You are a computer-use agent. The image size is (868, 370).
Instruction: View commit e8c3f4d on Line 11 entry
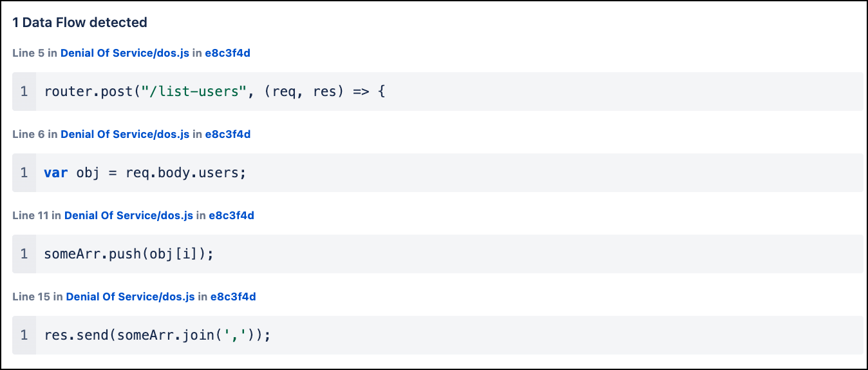231,215
